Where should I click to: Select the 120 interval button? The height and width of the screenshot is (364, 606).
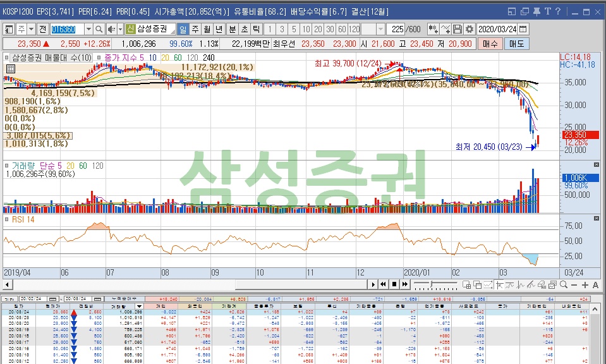coord(354,29)
